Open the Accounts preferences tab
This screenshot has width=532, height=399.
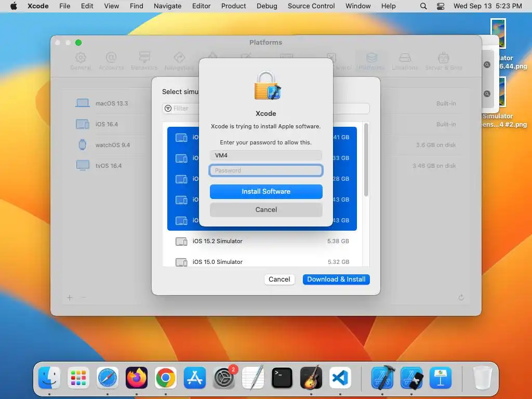[111, 61]
